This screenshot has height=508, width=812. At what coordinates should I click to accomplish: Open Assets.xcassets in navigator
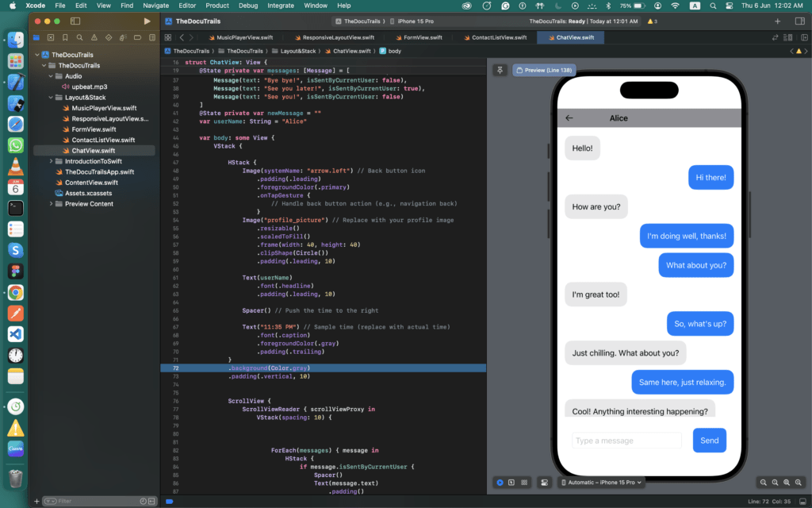pos(88,193)
